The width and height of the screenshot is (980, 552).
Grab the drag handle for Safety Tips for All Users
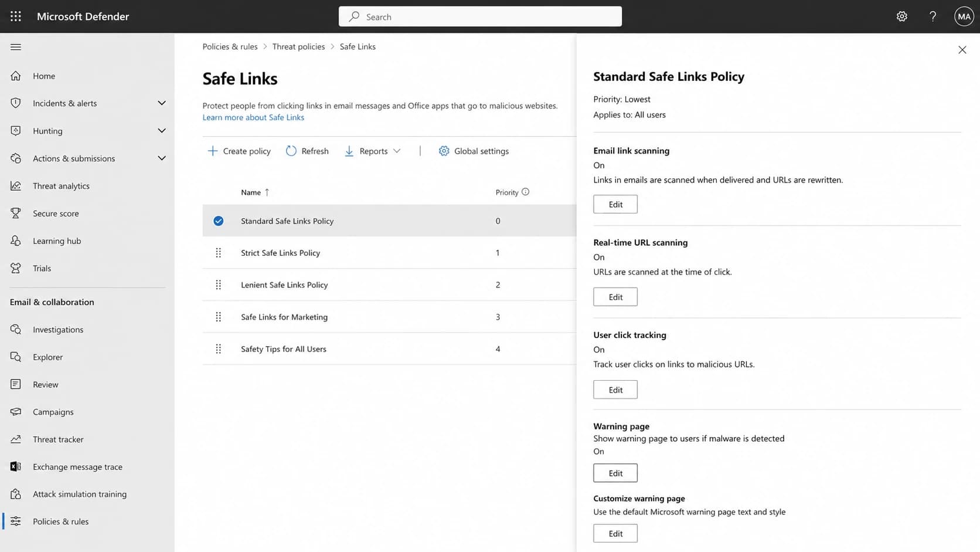coord(218,349)
